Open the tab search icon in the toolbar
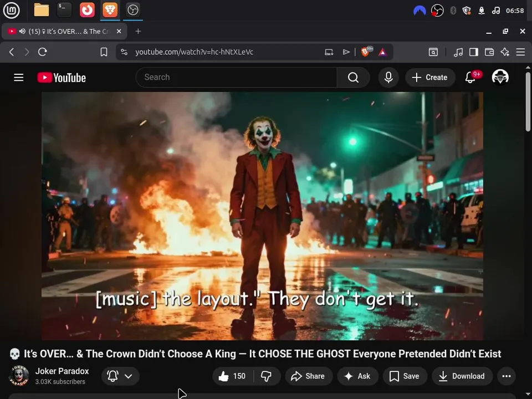532x399 pixels. [x=433, y=52]
